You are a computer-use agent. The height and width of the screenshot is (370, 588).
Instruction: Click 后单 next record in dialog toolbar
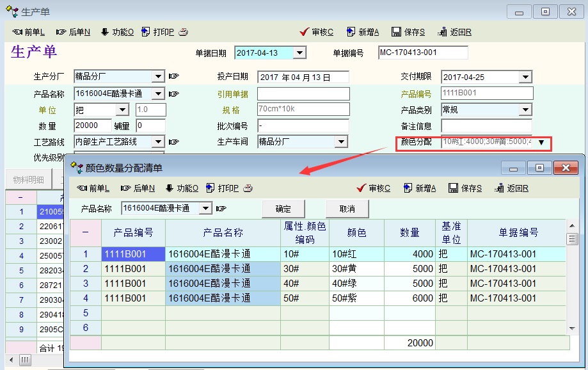coord(126,188)
